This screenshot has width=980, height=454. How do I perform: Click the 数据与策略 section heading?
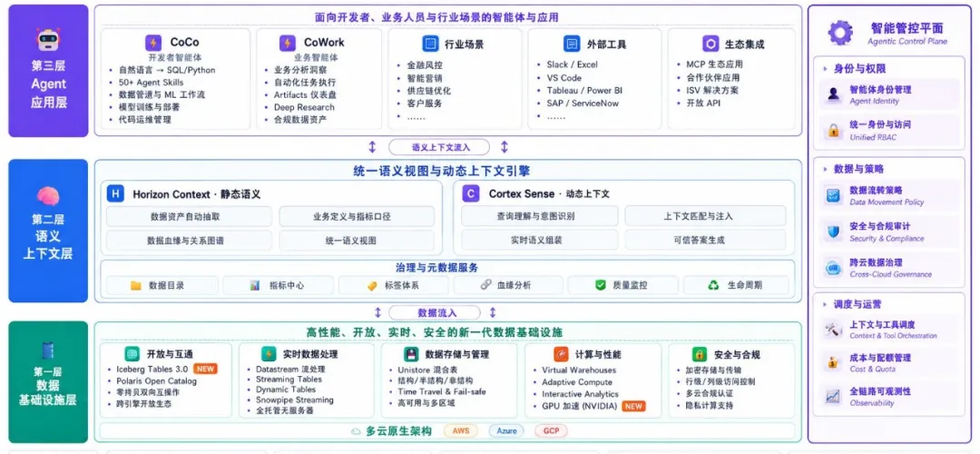pyautogui.click(x=858, y=170)
